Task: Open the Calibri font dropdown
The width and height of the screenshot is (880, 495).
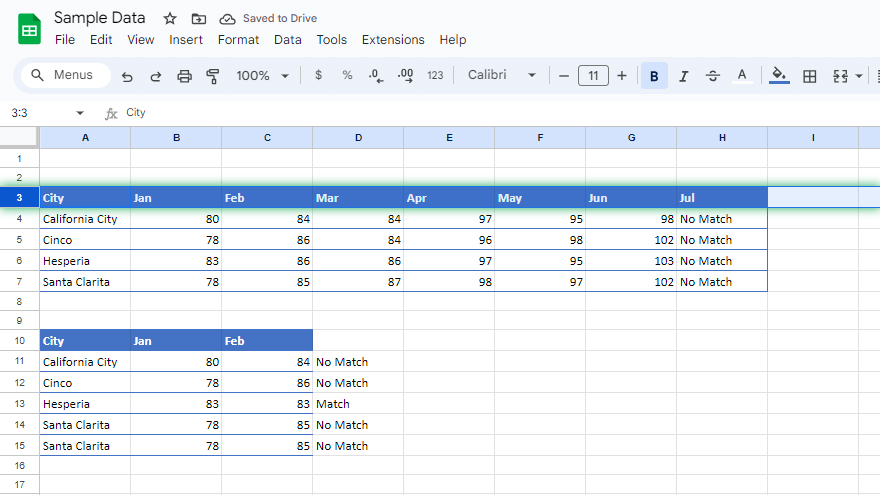Action: pos(501,75)
